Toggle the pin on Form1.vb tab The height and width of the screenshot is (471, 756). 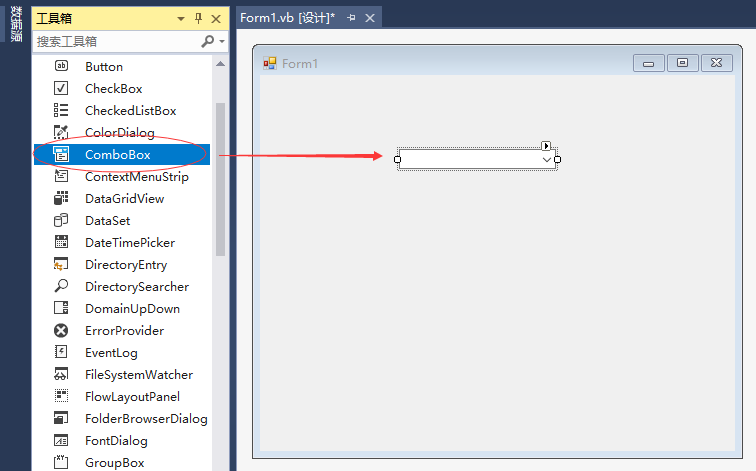351,18
